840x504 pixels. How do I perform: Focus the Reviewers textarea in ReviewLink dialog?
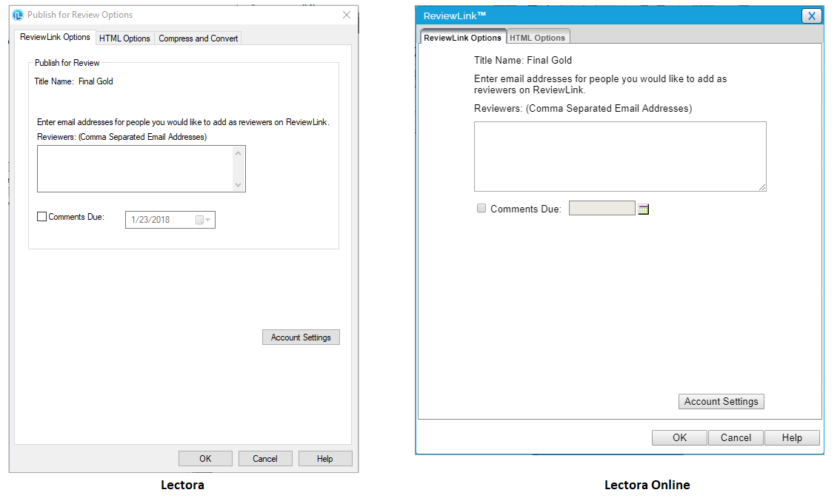(x=620, y=156)
